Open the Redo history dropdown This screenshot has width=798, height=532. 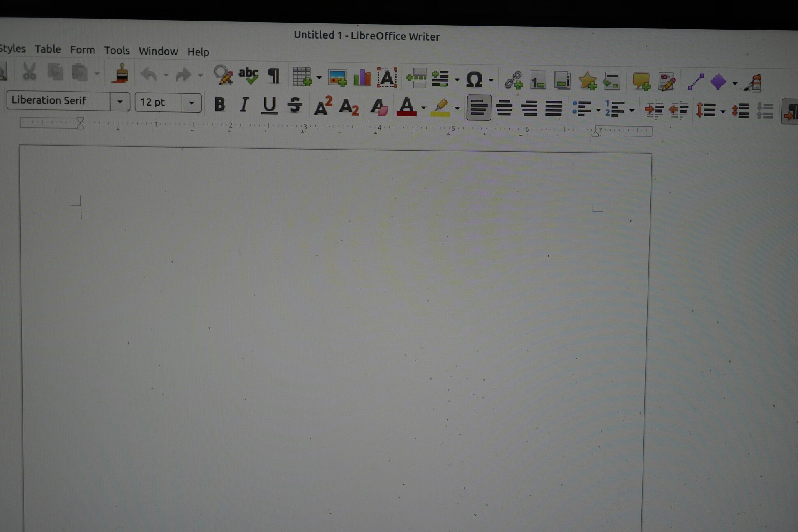click(x=200, y=75)
